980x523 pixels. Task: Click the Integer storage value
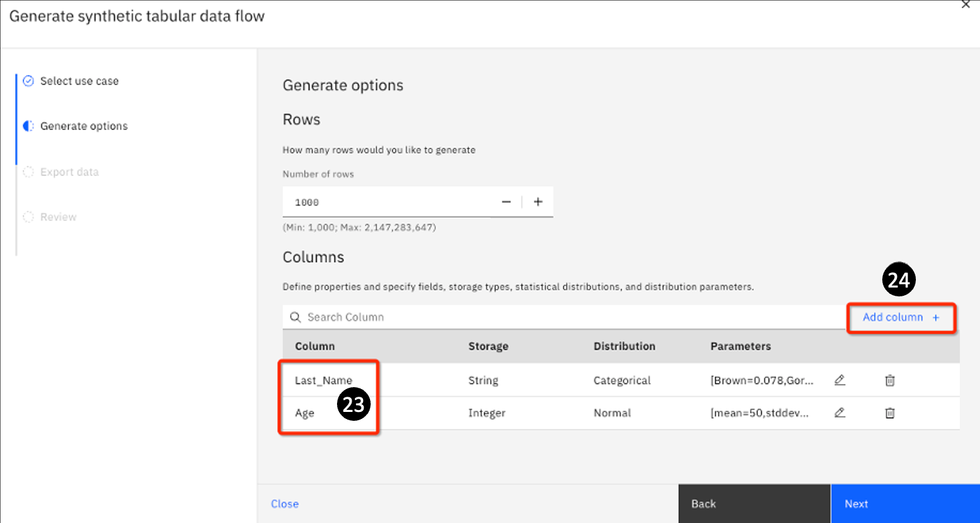[487, 413]
